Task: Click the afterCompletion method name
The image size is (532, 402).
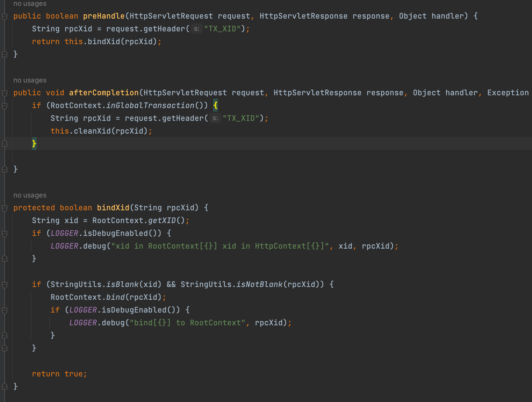Action: tap(104, 93)
